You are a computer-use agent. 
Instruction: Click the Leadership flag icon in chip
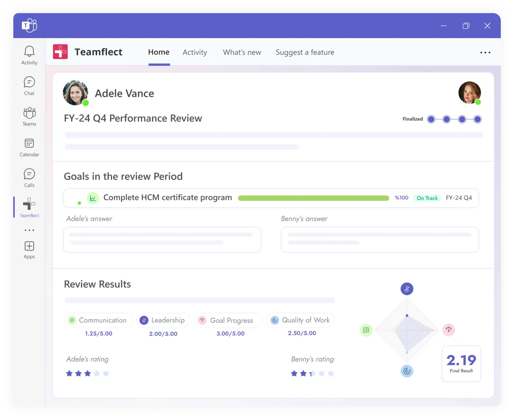(x=144, y=320)
